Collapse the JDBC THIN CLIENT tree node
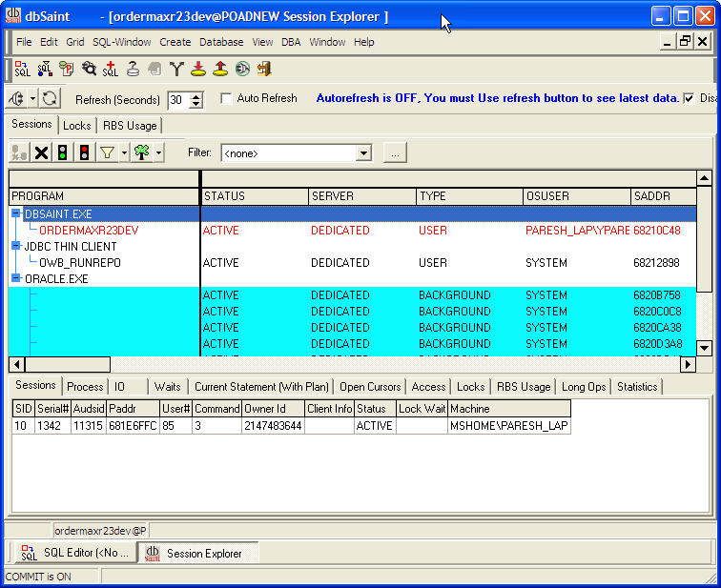 pos(16,246)
